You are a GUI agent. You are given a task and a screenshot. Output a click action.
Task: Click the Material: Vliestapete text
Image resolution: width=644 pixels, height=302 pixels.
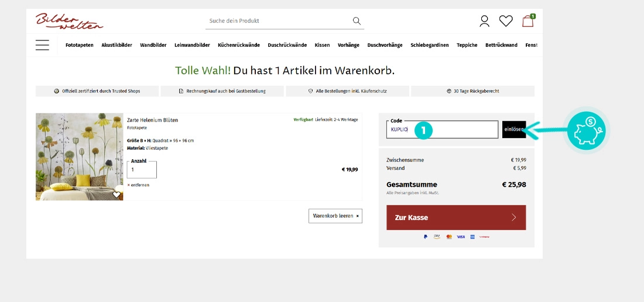pos(148,148)
